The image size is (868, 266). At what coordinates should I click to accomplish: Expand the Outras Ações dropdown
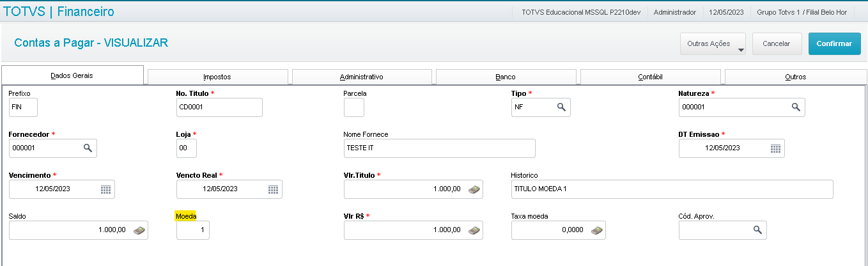point(713,44)
